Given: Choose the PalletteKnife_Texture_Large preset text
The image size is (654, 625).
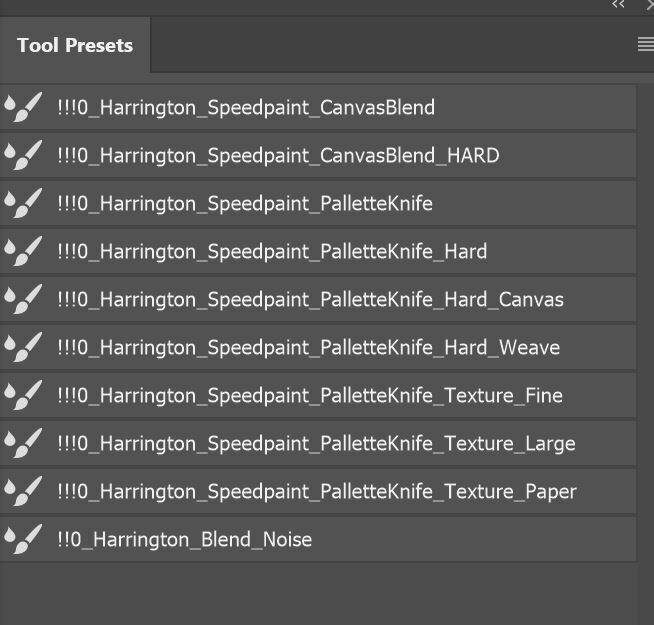Looking at the screenshot, I should tap(316, 443).
